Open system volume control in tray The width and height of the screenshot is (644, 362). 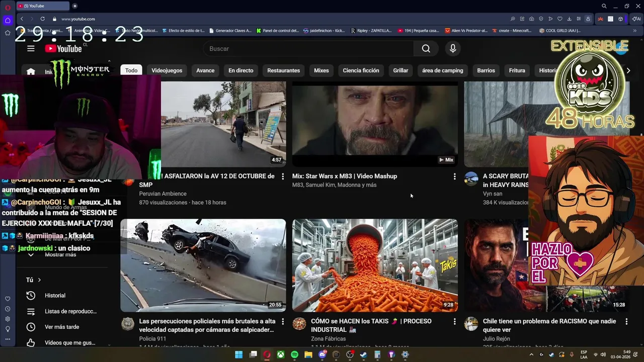603,354
